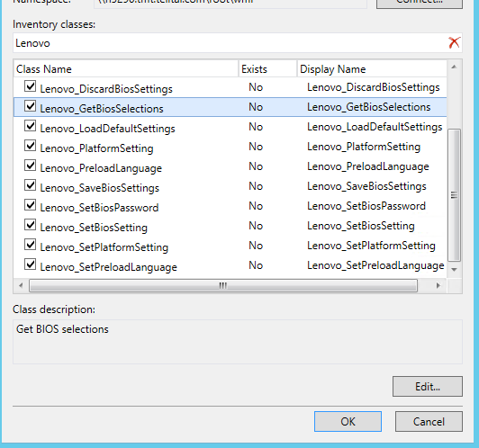Toggle the Lenovo_GetBiosSelections checkbox
479x448 pixels.
click(31, 106)
